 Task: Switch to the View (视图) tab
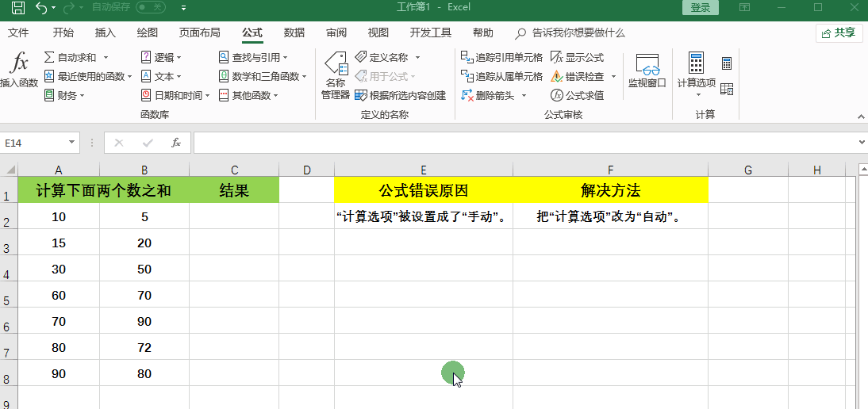[378, 32]
